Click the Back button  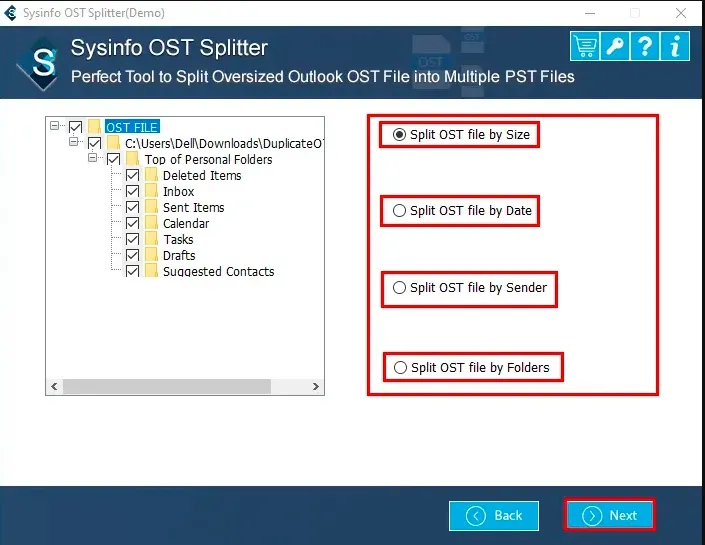(494, 515)
